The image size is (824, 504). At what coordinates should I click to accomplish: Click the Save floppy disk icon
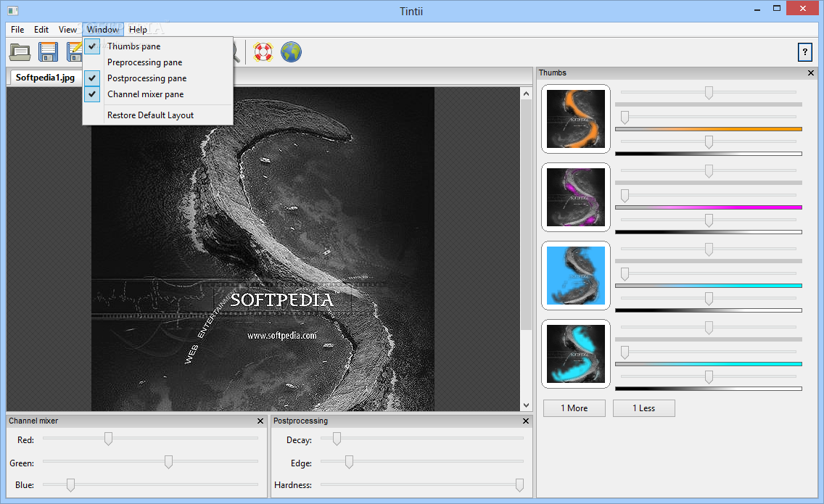point(48,52)
